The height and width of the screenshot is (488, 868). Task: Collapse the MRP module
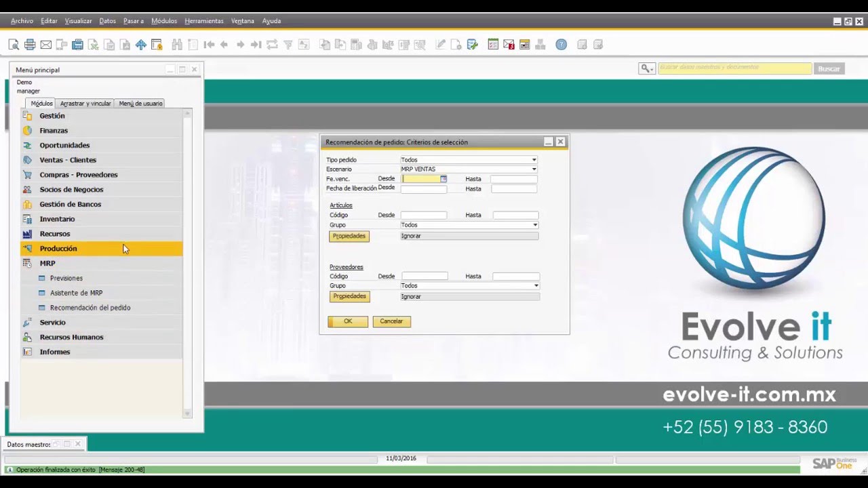(x=102, y=264)
